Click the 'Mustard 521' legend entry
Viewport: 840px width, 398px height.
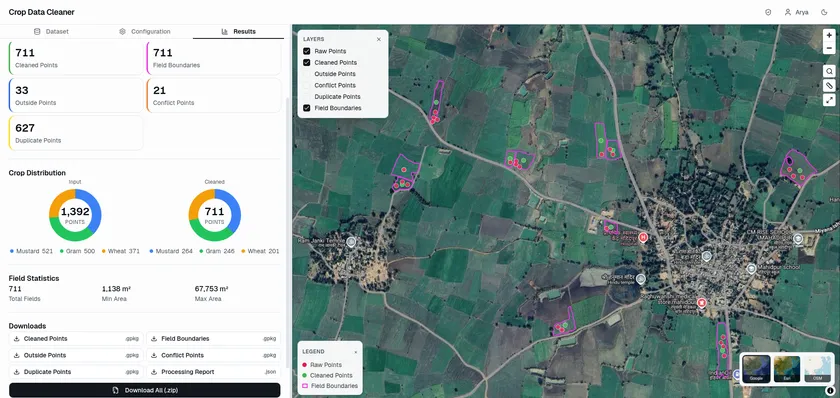32,251
